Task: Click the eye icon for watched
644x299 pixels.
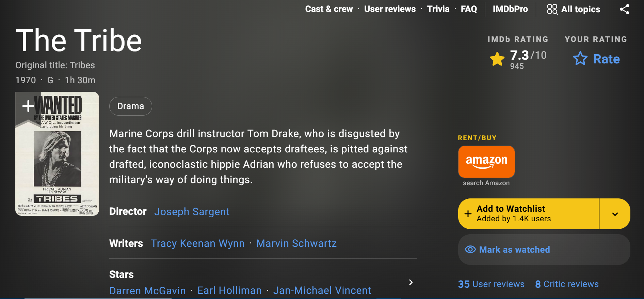Action: [470, 250]
